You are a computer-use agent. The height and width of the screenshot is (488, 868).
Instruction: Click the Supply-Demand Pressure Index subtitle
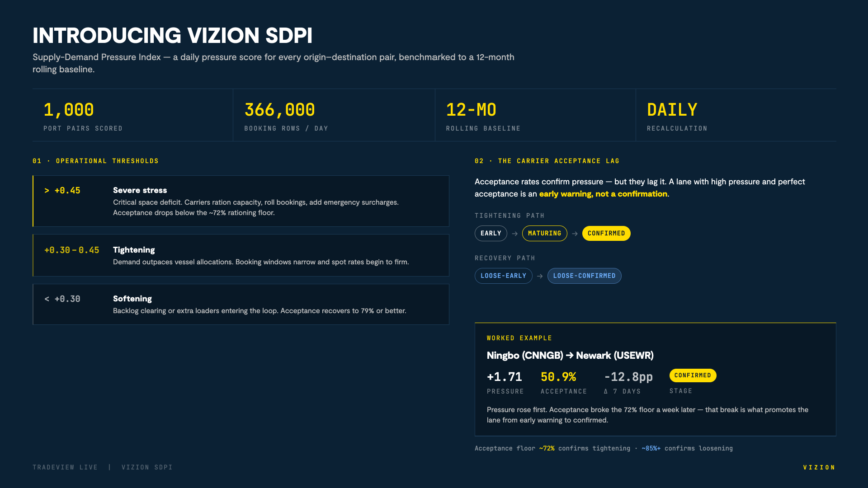pos(274,63)
